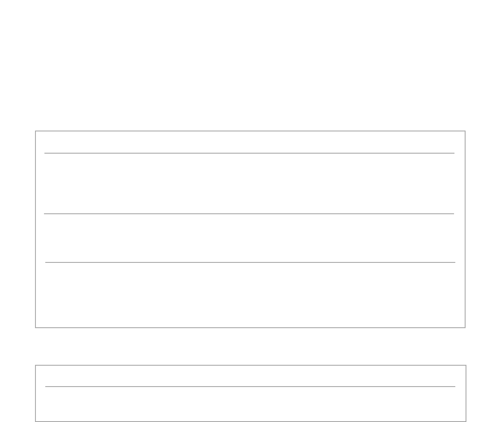Click the header row of the lower panel
The height and width of the screenshot is (422, 504).
click(250, 376)
